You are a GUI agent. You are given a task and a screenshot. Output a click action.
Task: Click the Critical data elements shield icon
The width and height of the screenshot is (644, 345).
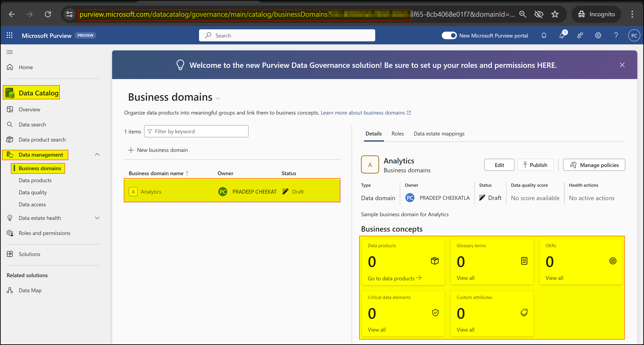(435, 313)
